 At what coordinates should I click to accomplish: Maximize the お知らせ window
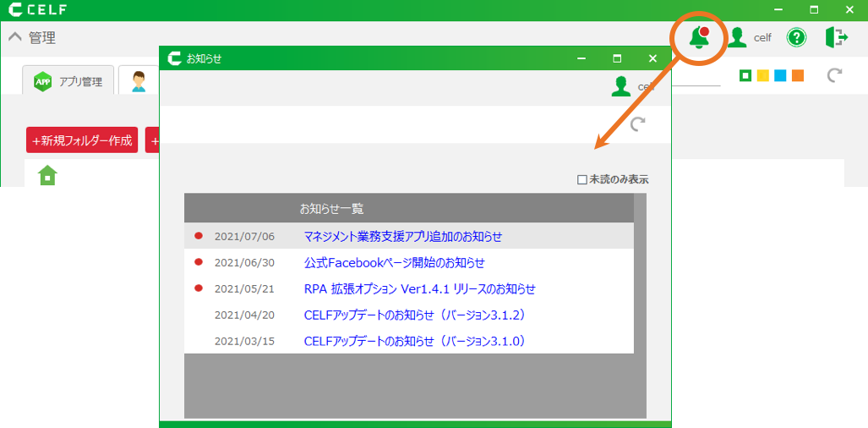click(x=617, y=58)
